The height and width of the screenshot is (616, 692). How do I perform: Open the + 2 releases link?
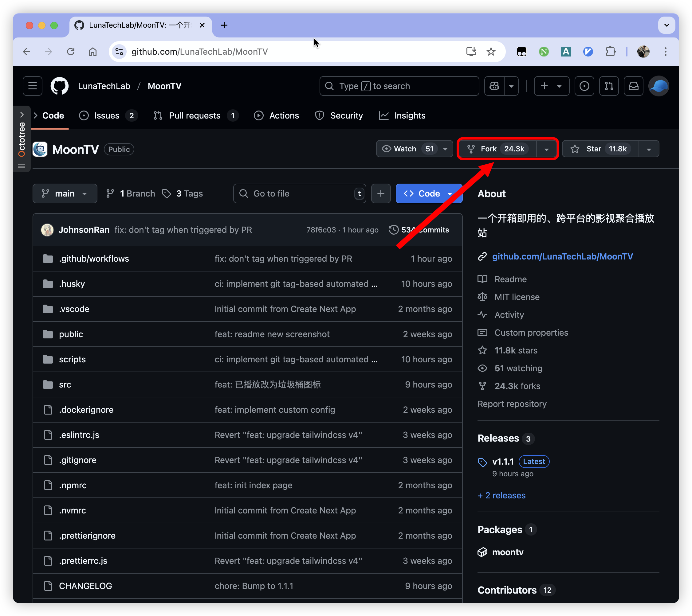pyautogui.click(x=501, y=495)
